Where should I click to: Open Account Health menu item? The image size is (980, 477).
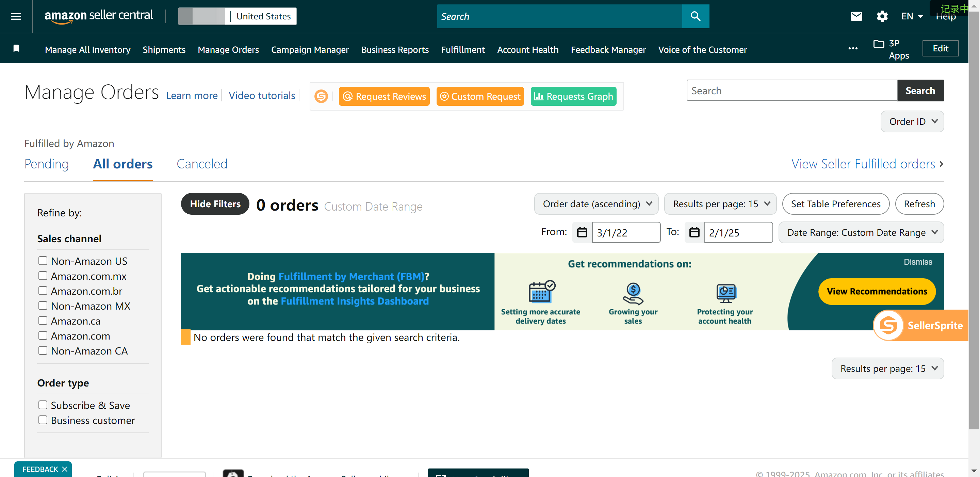tap(527, 50)
